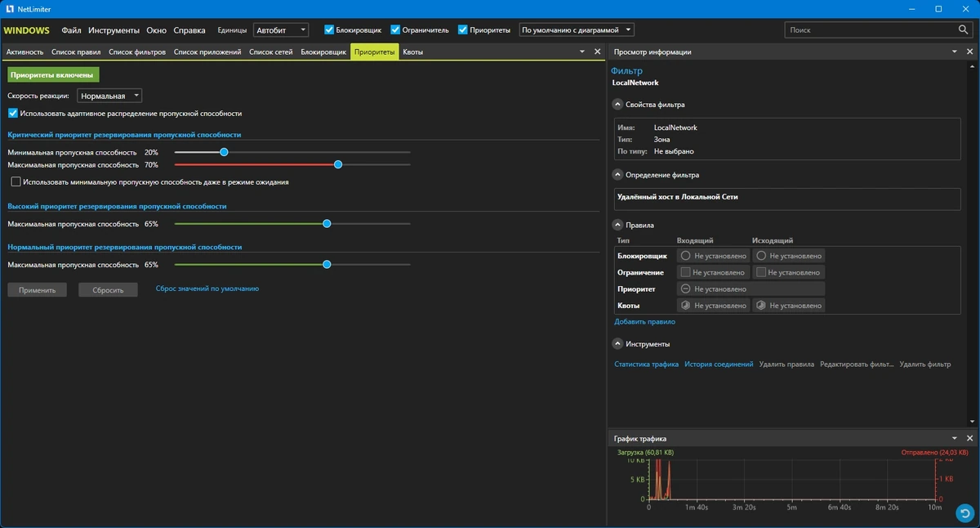Click Редактировать фильтр link

coord(857,365)
